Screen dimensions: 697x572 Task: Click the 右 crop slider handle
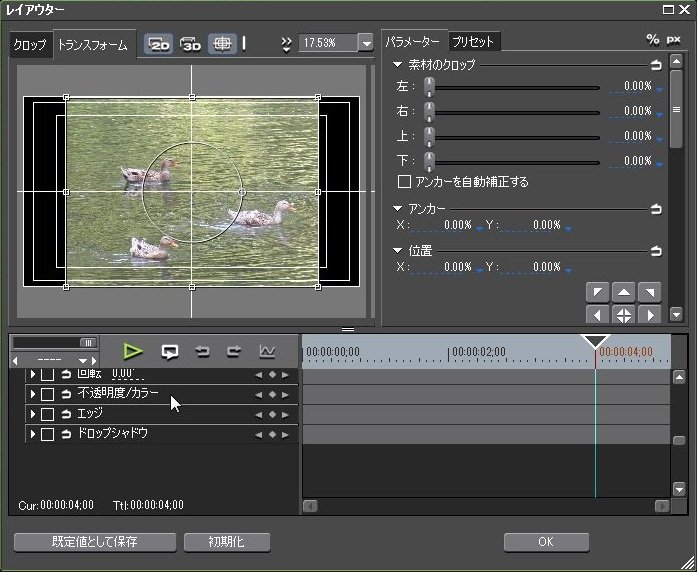point(429,112)
